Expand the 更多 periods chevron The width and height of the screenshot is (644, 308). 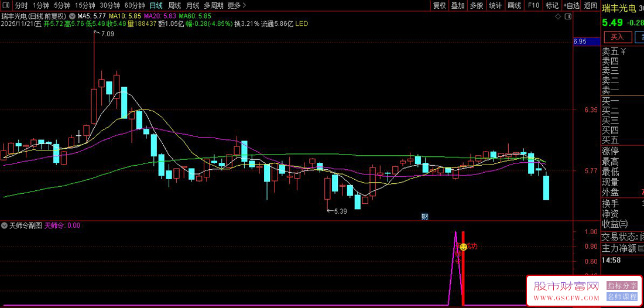244,5
